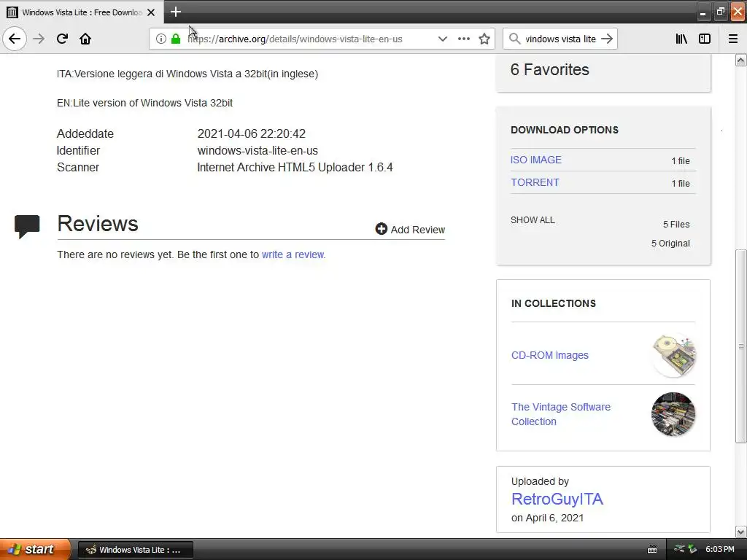Select the Windows Vista Lite browser tab
747x560 pixels.
(x=82, y=12)
